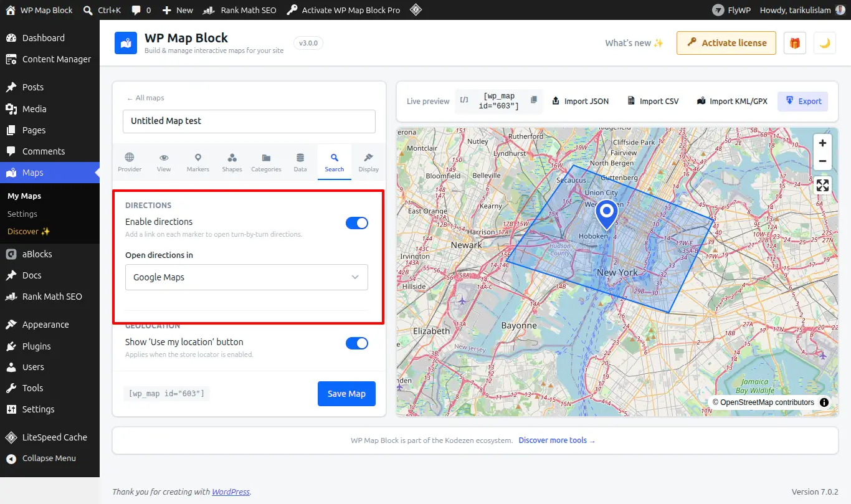The width and height of the screenshot is (851, 504).
Task: Open Comments in the sidebar
Action: pyautogui.click(x=50, y=151)
